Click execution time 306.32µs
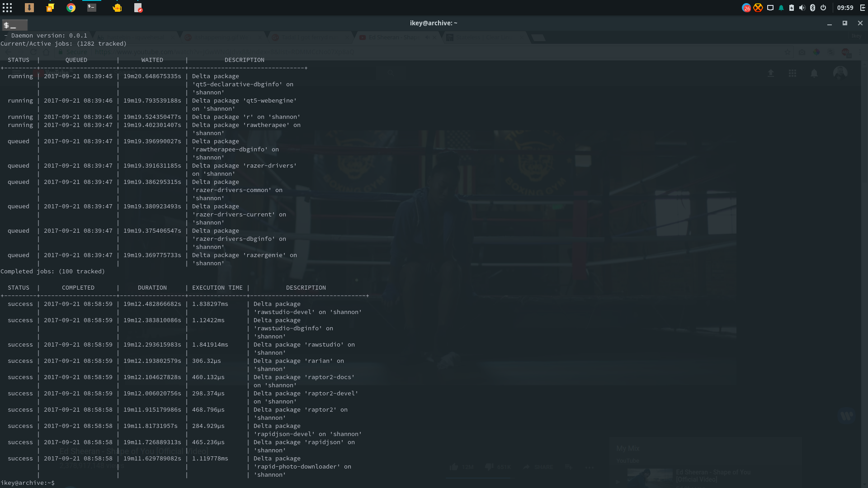 (207, 361)
